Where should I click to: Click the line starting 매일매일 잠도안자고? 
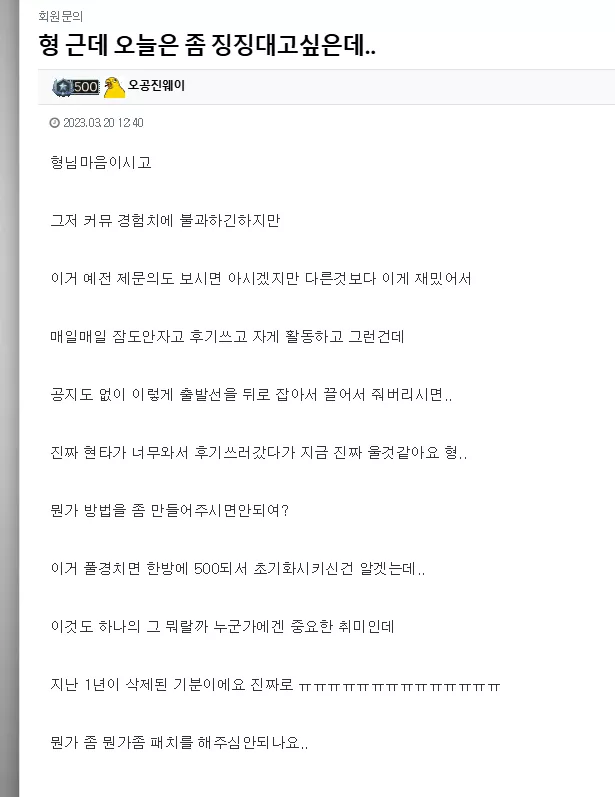[x=227, y=336]
